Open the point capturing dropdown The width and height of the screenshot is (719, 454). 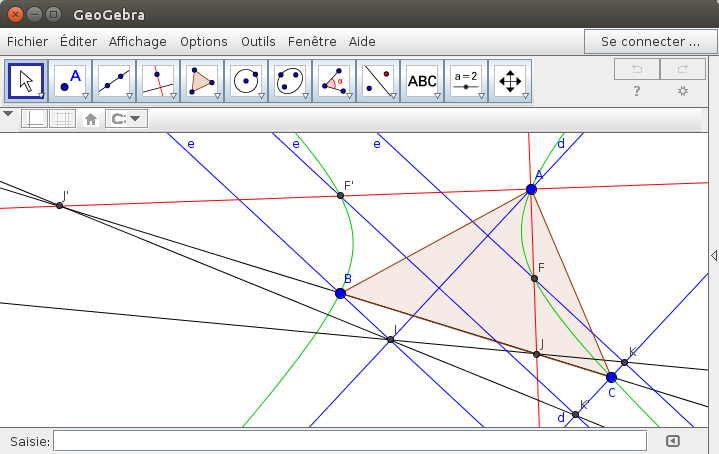(x=126, y=118)
